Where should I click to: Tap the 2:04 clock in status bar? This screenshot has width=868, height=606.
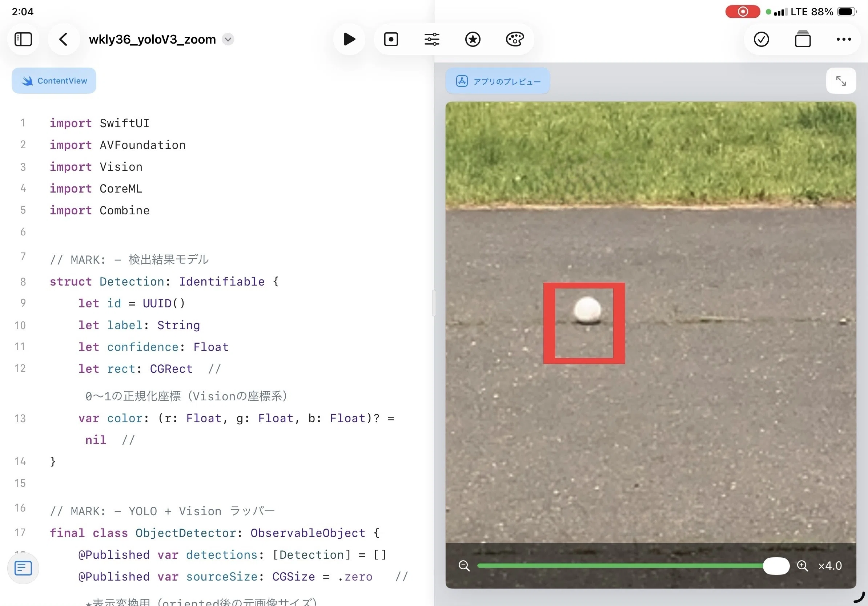click(x=23, y=12)
